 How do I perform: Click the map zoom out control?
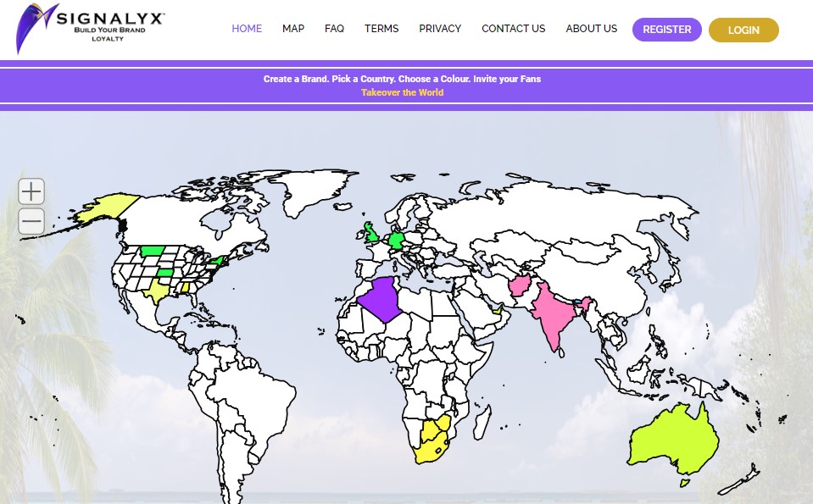(x=31, y=220)
